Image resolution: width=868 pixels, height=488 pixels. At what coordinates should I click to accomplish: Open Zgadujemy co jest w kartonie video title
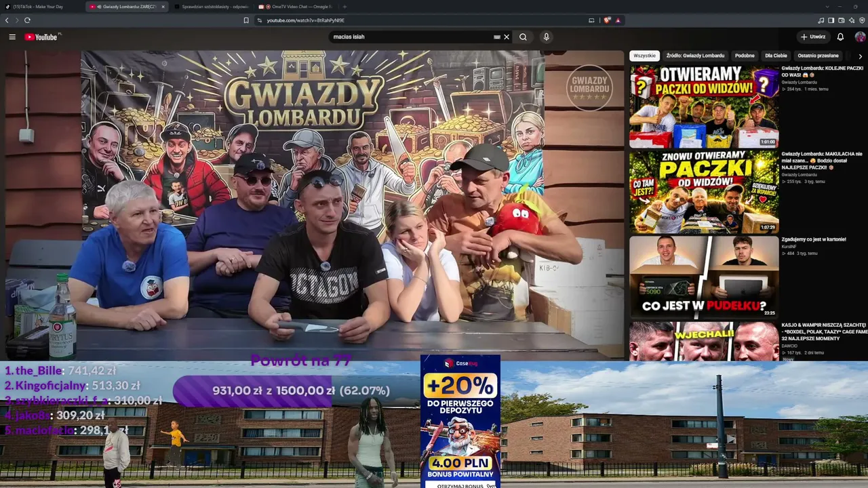click(814, 239)
